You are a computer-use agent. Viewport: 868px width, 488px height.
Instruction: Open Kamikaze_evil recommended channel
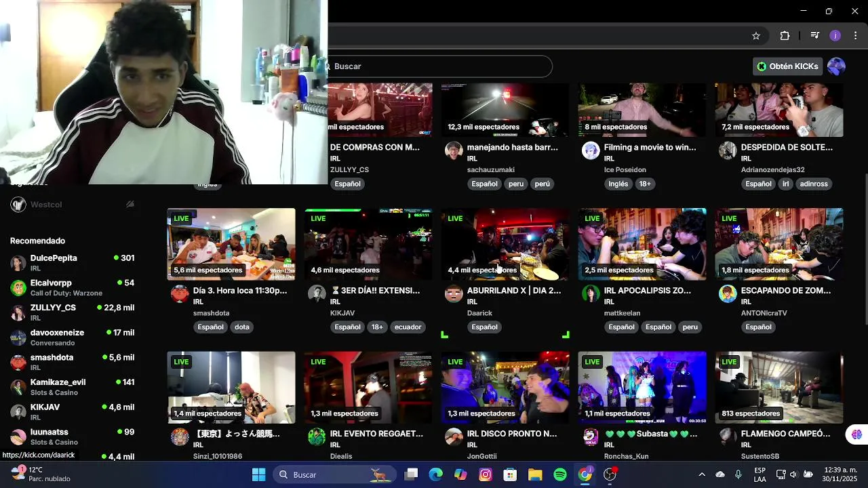73,387
